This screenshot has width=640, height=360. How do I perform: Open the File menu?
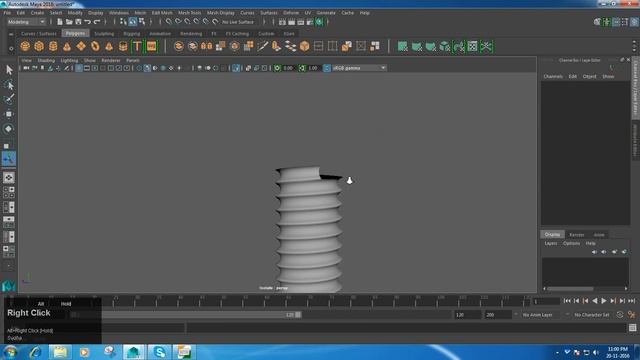pos(7,13)
